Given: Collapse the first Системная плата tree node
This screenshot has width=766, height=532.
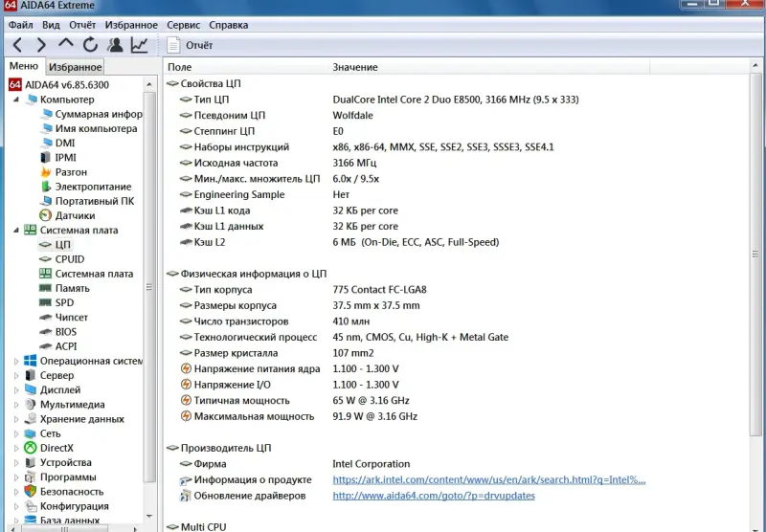Looking at the screenshot, I should (16, 230).
